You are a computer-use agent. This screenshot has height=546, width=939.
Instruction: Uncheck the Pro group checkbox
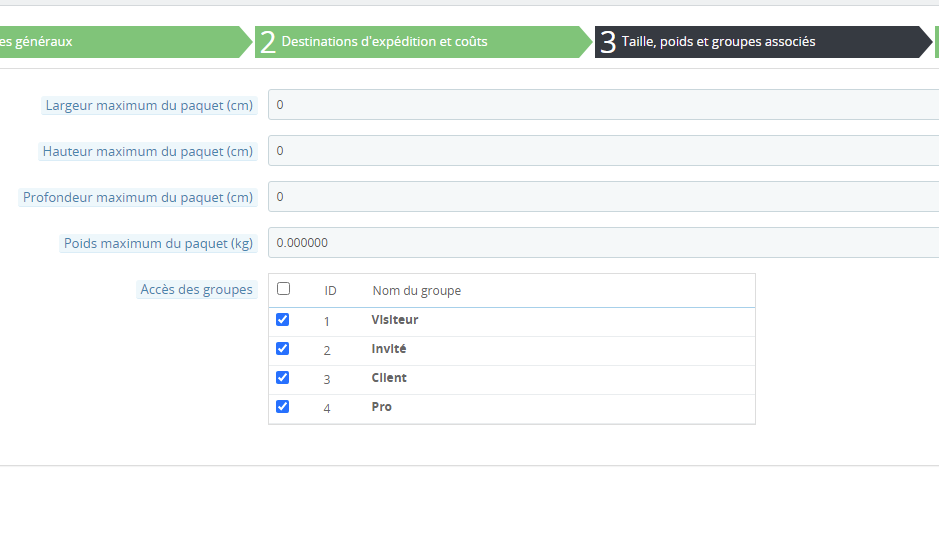click(x=282, y=407)
